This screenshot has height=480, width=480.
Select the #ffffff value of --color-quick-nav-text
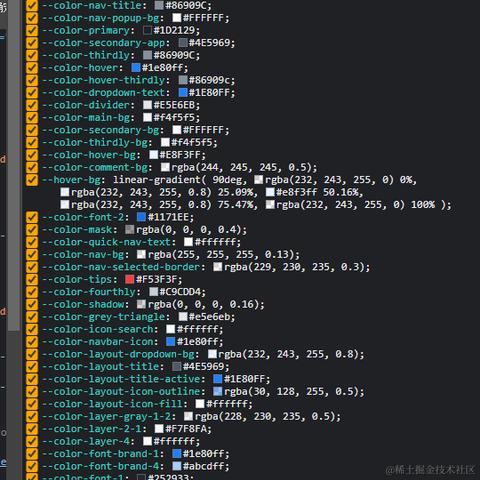(x=215, y=242)
